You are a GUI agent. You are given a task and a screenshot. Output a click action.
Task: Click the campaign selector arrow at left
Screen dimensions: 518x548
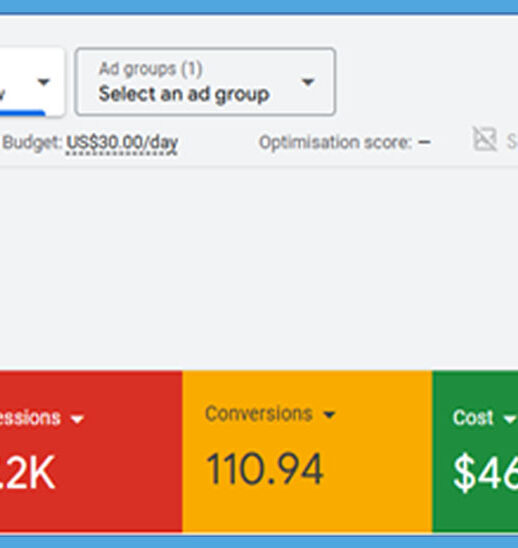44,82
